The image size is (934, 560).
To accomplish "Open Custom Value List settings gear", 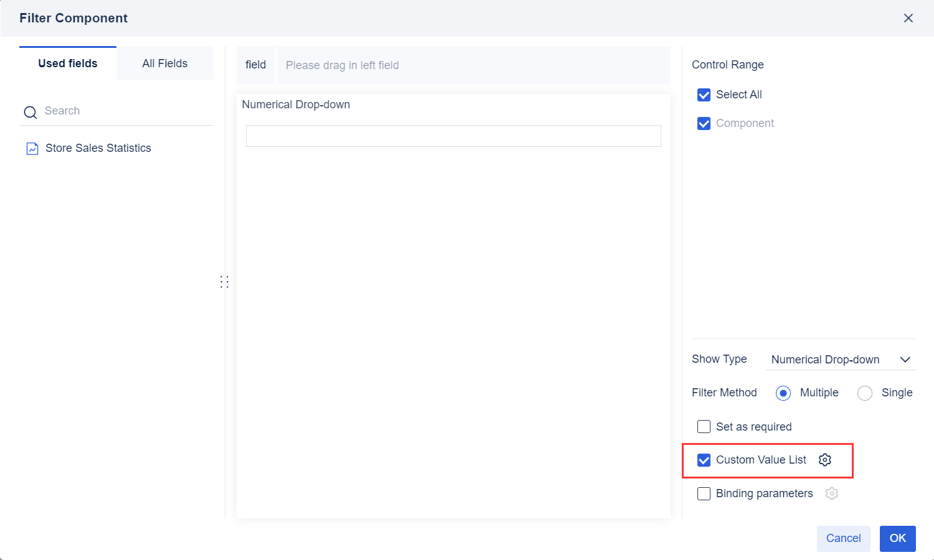I will tap(825, 460).
